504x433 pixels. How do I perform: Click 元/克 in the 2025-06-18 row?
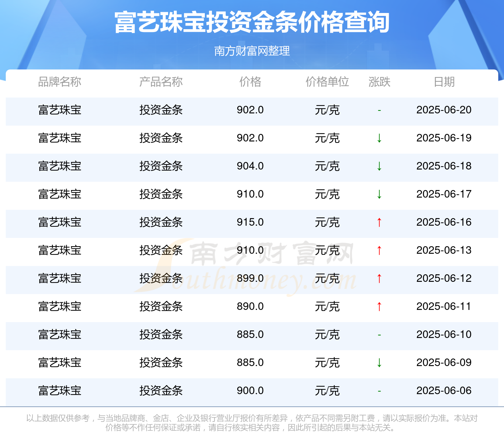(x=327, y=166)
